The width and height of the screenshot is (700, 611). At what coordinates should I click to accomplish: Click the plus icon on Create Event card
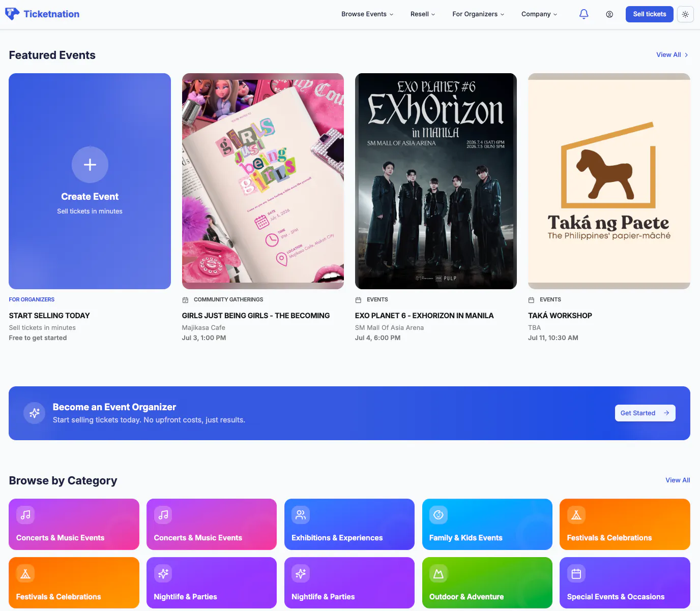(x=90, y=165)
